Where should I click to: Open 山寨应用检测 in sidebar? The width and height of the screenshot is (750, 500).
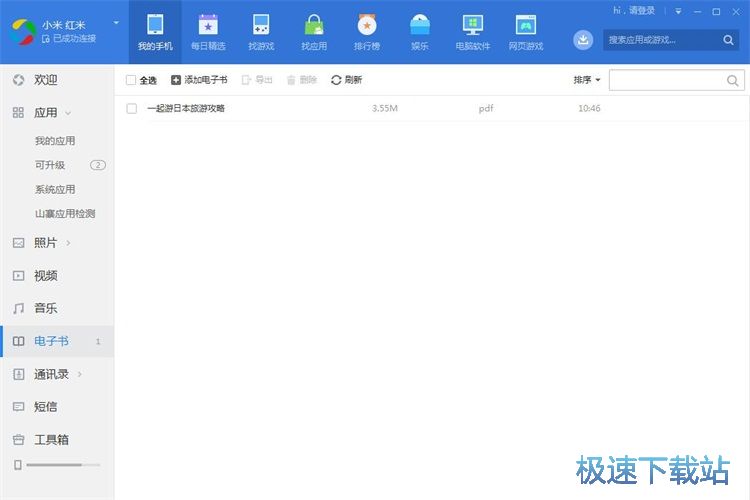tap(65, 213)
